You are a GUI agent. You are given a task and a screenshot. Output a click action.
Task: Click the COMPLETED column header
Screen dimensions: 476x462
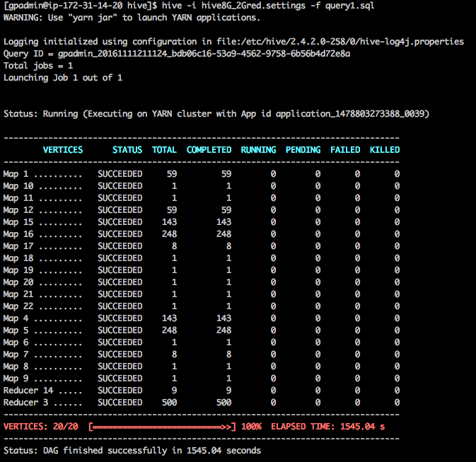click(x=209, y=150)
